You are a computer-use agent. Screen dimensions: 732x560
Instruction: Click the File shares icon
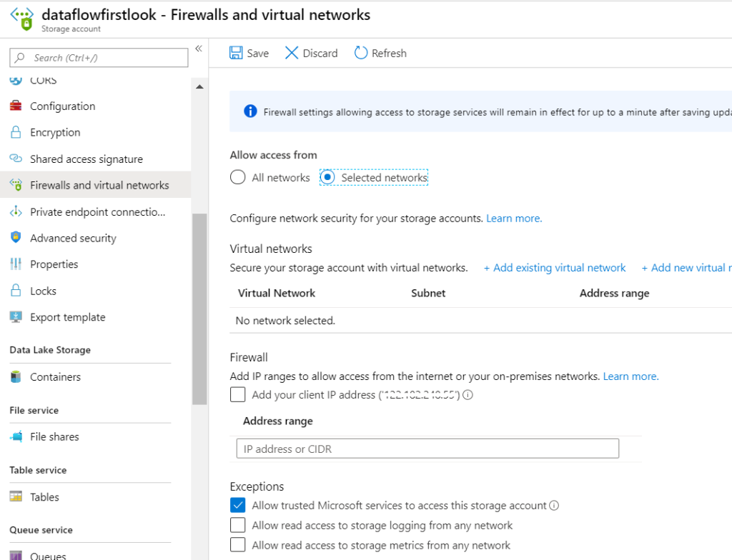click(x=16, y=436)
